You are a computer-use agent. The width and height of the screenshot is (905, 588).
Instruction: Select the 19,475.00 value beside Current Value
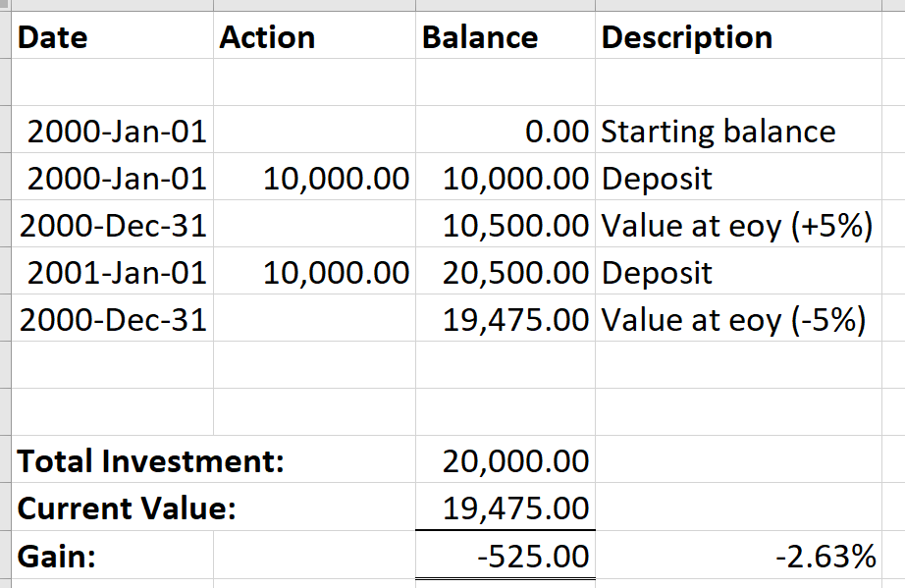[x=506, y=508]
